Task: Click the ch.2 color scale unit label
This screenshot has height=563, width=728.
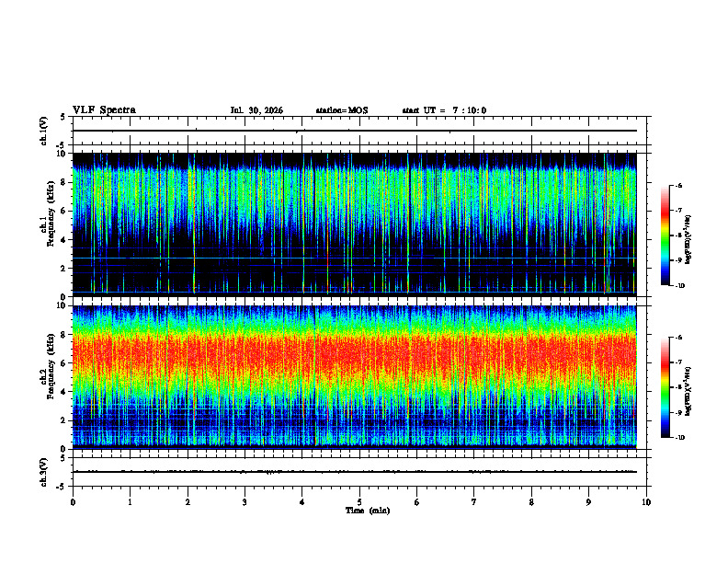Action: [688, 391]
